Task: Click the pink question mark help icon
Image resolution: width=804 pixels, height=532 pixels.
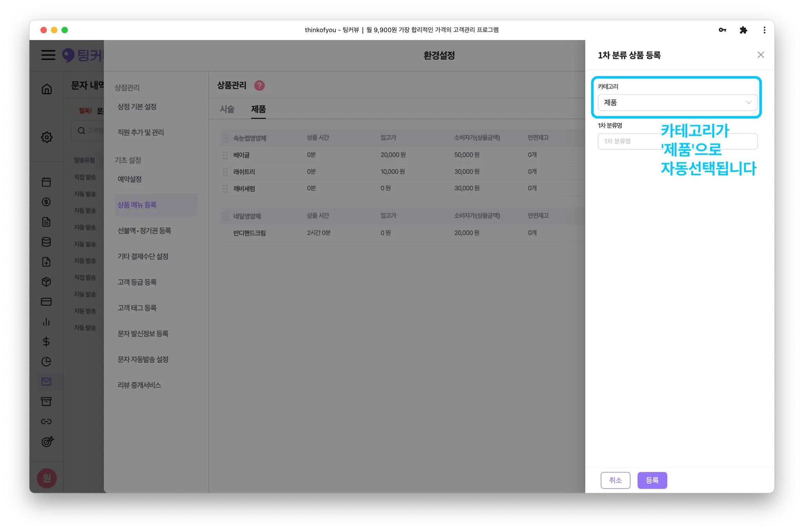Action: click(x=259, y=86)
